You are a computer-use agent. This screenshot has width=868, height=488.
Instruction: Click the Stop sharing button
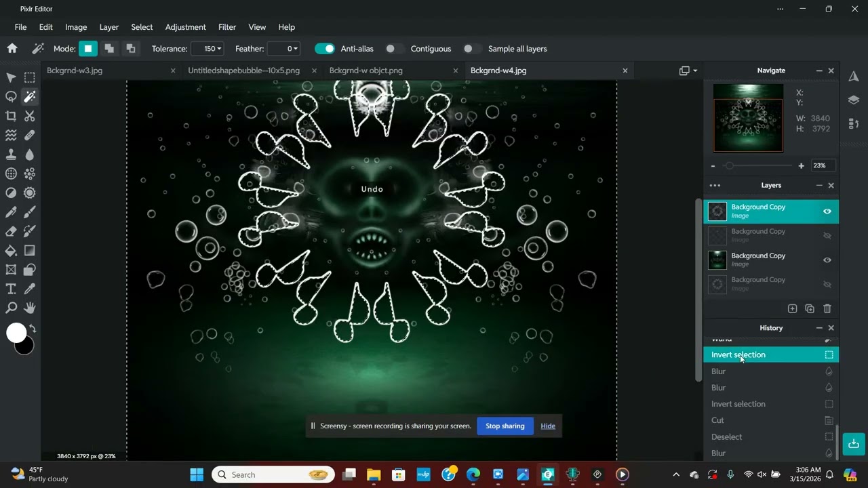[x=505, y=426]
